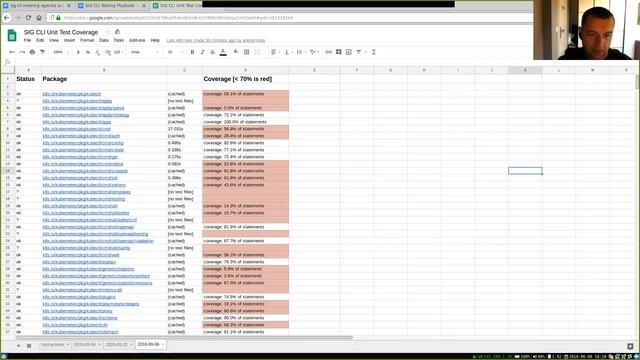Screen dimensions: 640x360
Task: Toggle italic formatting
Action: [202, 52]
